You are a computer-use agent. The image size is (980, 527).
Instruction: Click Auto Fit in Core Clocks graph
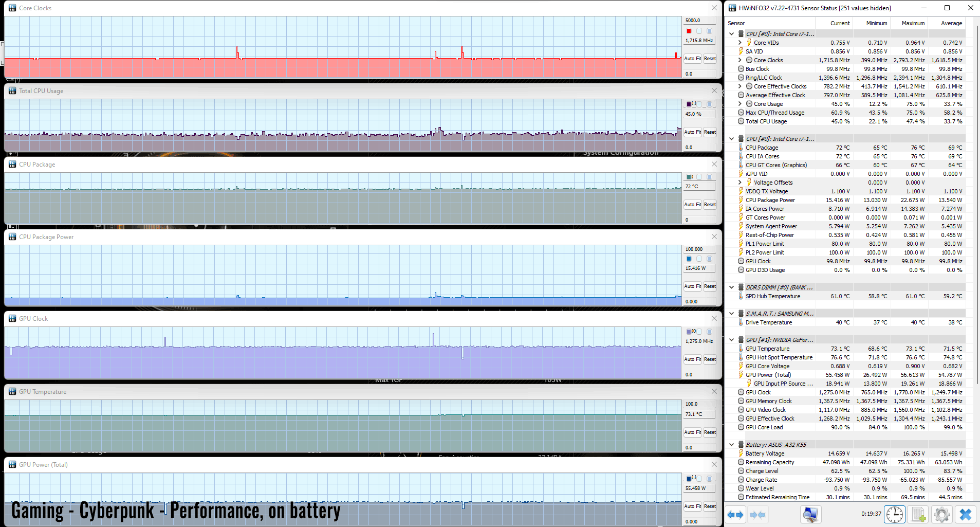692,59
